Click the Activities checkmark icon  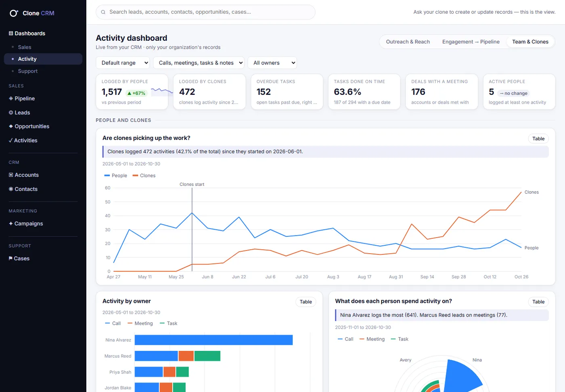coord(10,140)
